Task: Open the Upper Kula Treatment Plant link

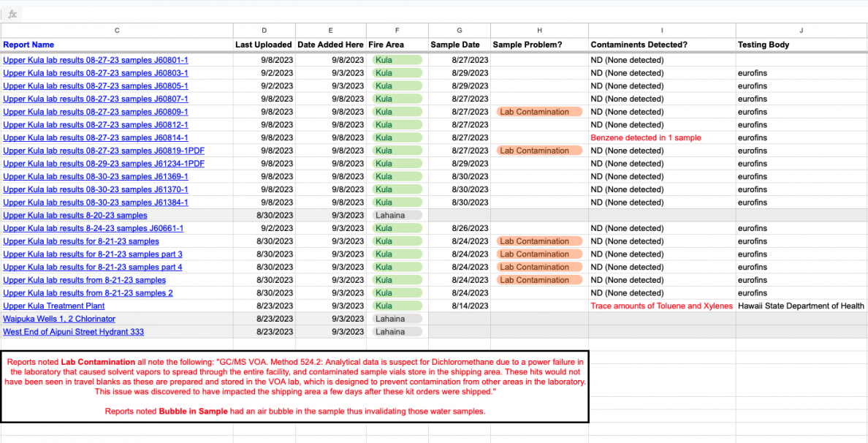Action: pyautogui.click(x=54, y=306)
